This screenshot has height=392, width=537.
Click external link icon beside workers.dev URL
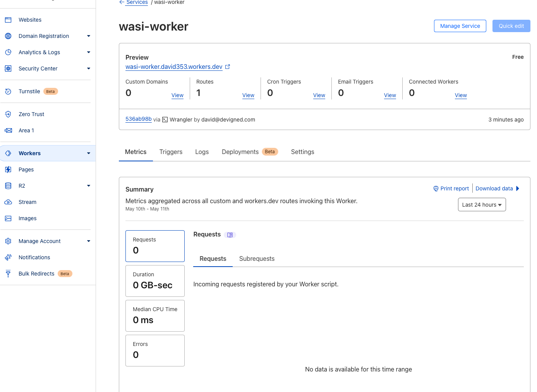[228, 67]
